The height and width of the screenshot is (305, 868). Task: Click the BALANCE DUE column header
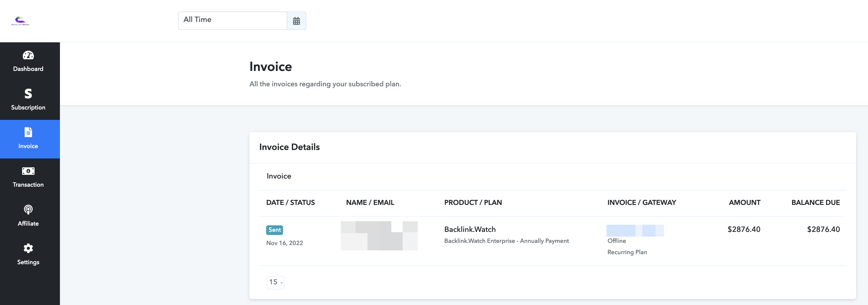[x=815, y=202]
